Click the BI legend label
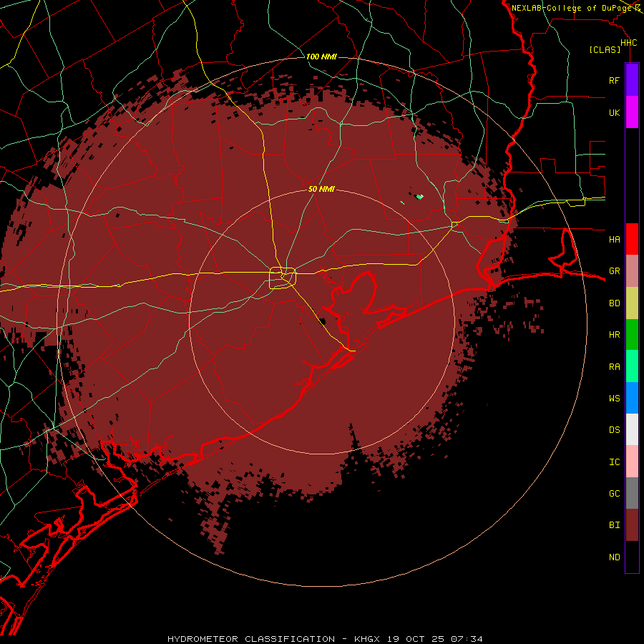Image resolution: width=644 pixels, height=644 pixels. (x=615, y=525)
